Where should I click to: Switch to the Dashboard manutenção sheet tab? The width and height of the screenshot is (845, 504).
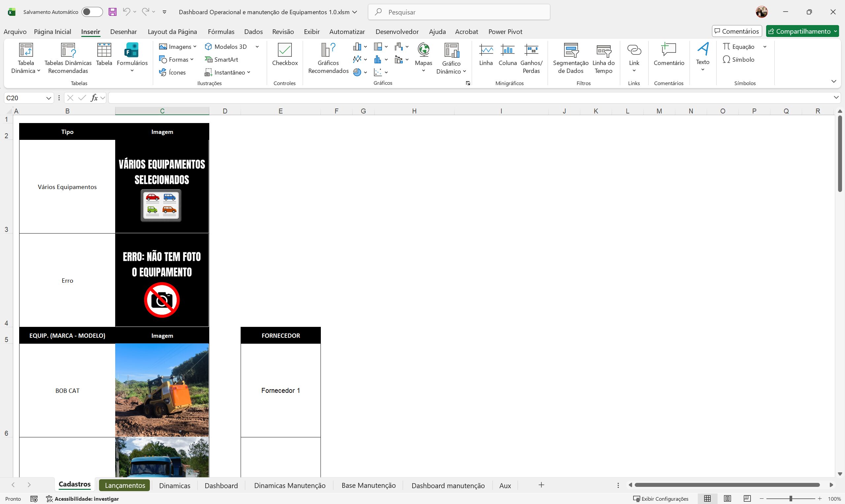coord(448,485)
